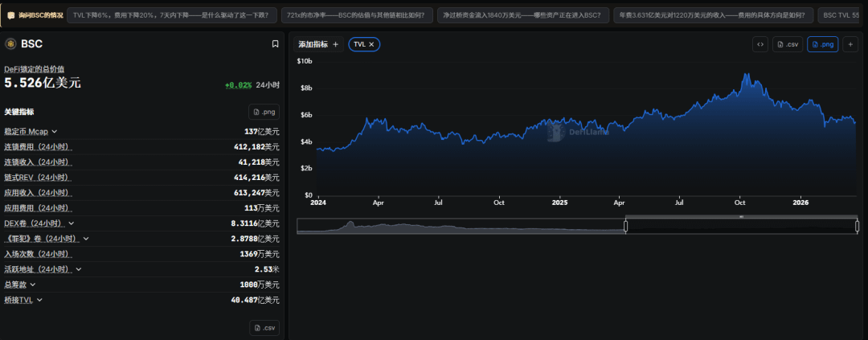The width and height of the screenshot is (868, 340).
Task: Click the DeFi锁定的总价值 label
Action: (x=34, y=69)
